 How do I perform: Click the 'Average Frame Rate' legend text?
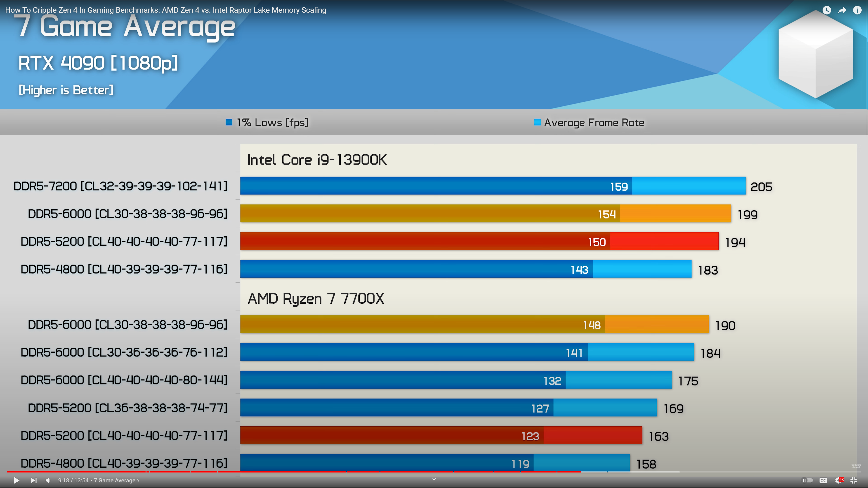pos(594,123)
